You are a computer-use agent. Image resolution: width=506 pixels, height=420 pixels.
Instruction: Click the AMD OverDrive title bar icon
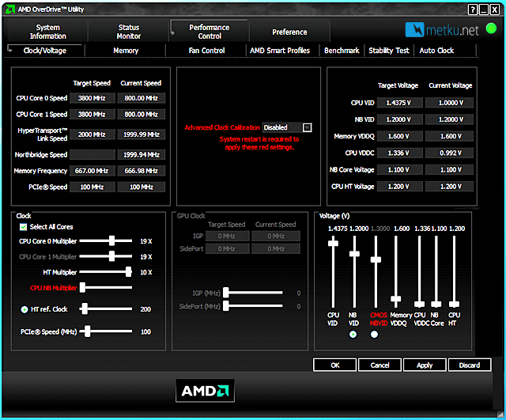point(10,9)
